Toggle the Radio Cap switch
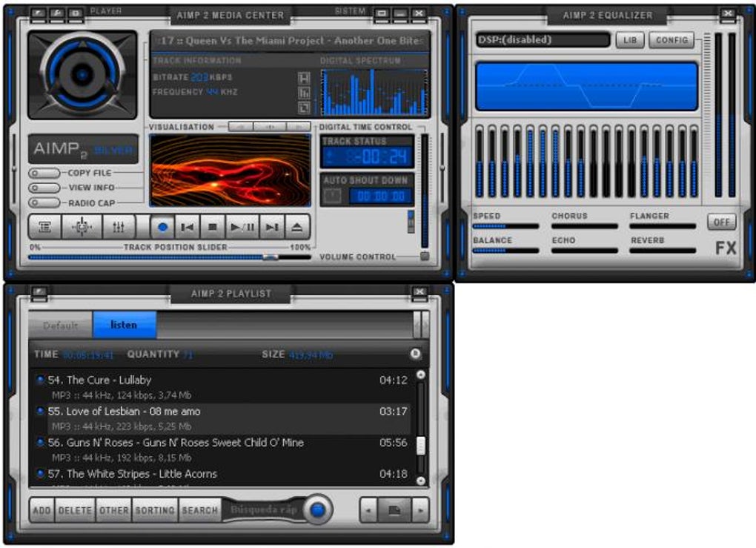 coord(44,202)
